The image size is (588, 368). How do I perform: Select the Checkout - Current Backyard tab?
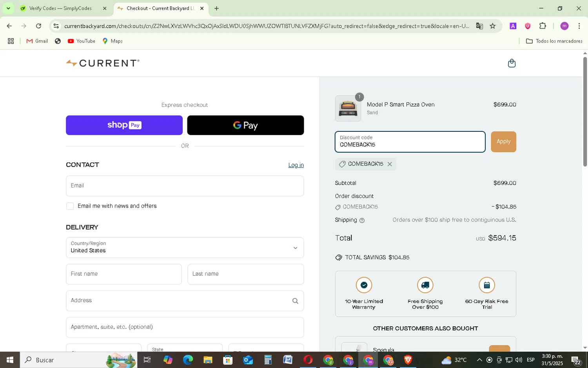tap(161, 8)
